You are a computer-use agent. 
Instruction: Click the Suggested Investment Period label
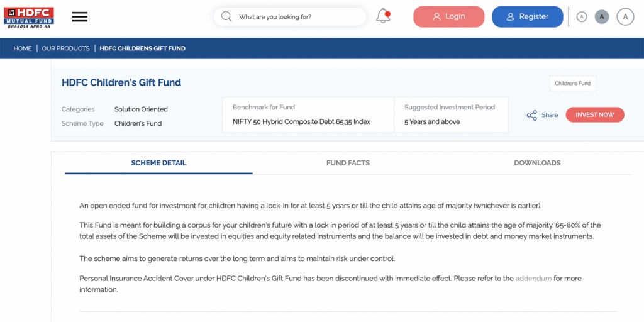(449, 107)
